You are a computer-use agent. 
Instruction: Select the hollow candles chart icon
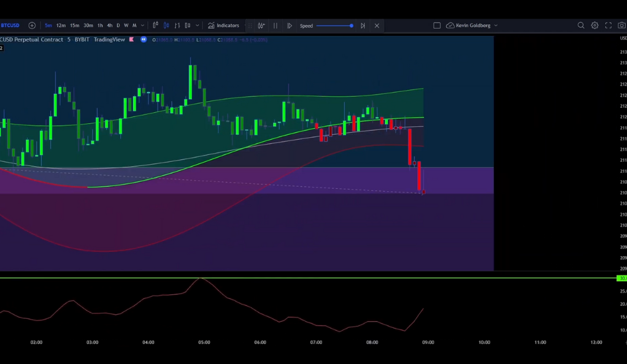(188, 26)
